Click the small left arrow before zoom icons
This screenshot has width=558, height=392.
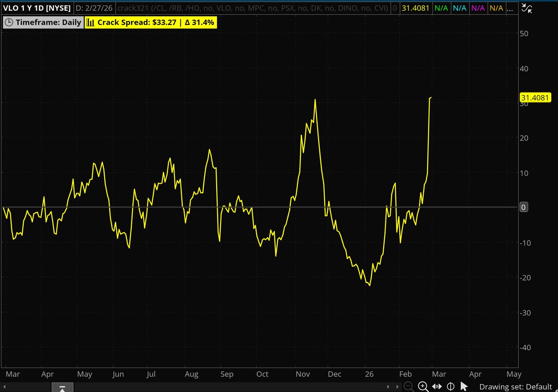pos(389,386)
